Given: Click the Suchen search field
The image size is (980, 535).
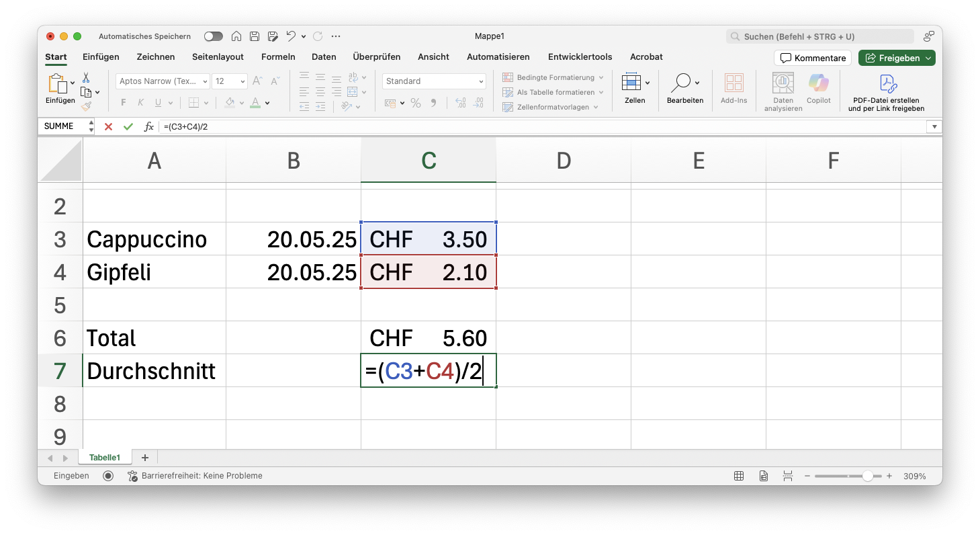Looking at the screenshot, I should tap(820, 36).
